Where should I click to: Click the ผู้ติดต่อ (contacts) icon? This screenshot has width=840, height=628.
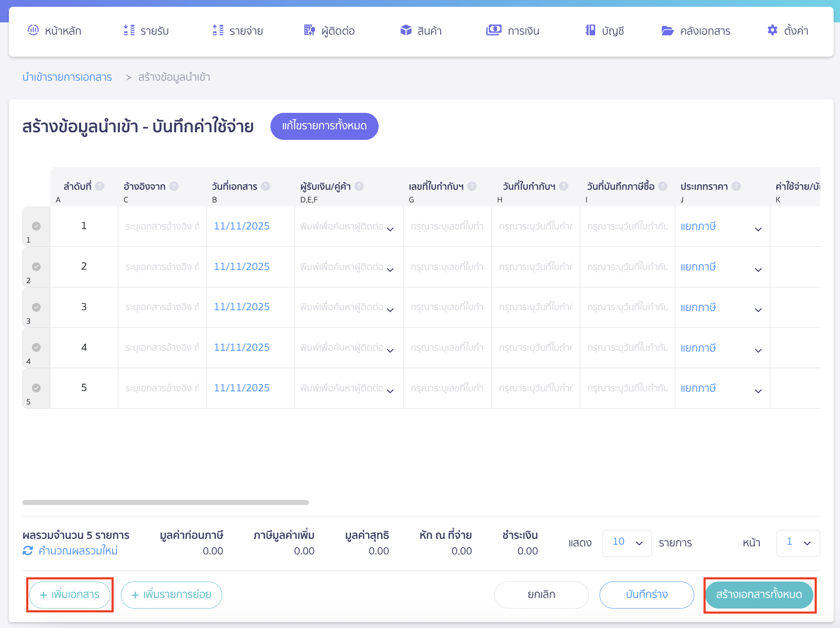click(x=309, y=30)
